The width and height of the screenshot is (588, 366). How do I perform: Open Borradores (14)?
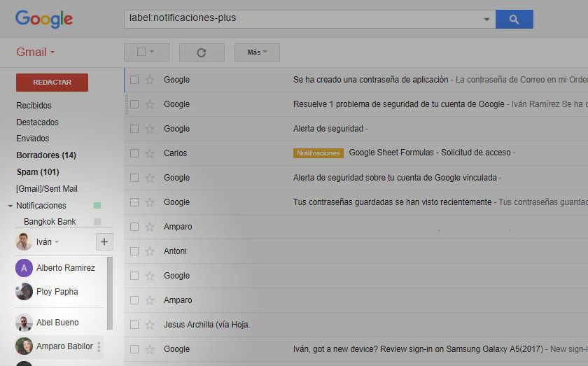point(46,155)
